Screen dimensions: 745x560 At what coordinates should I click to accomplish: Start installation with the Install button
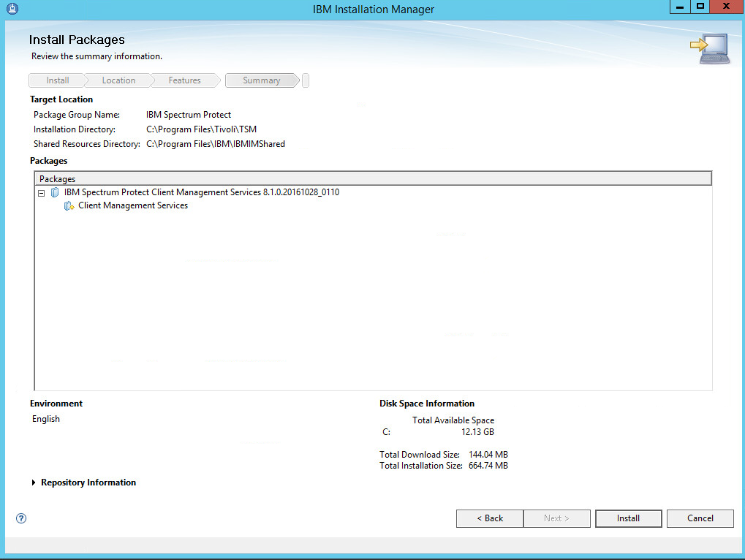pos(628,518)
